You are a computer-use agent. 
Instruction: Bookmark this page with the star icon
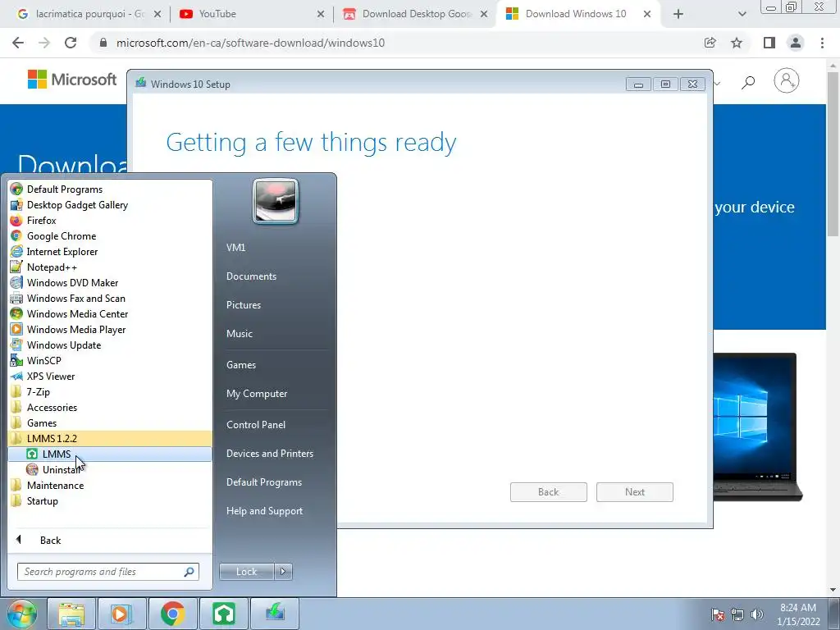click(737, 43)
